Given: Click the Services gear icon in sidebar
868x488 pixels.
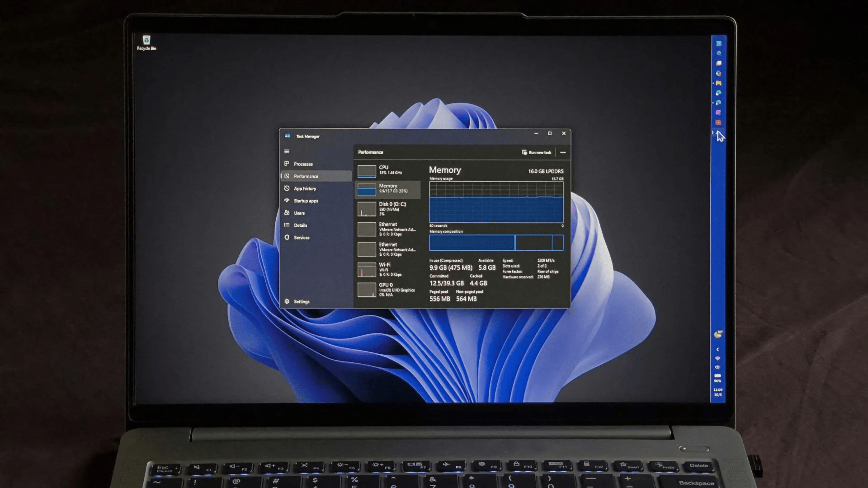Looking at the screenshot, I should pyautogui.click(x=287, y=237).
